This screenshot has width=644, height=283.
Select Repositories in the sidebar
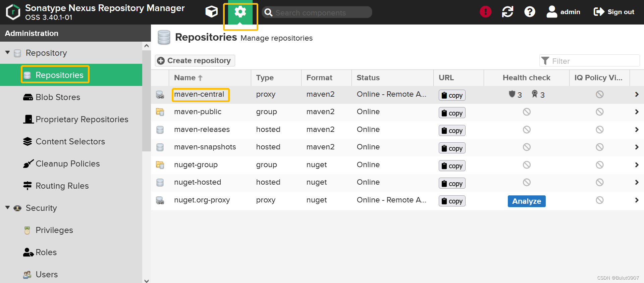(71, 75)
